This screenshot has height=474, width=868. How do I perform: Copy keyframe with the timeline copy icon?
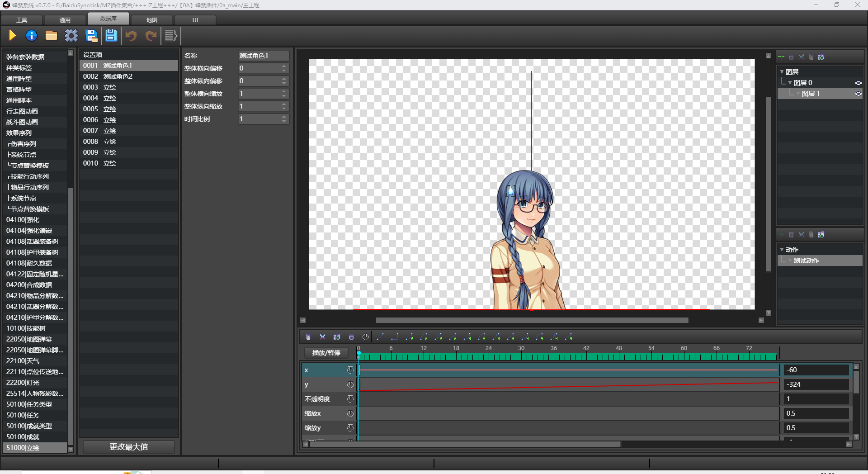click(x=308, y=337)
